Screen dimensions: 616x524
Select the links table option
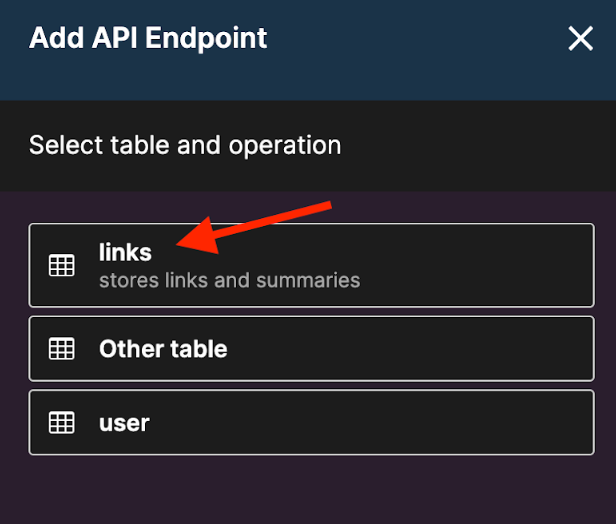[312, 265]
